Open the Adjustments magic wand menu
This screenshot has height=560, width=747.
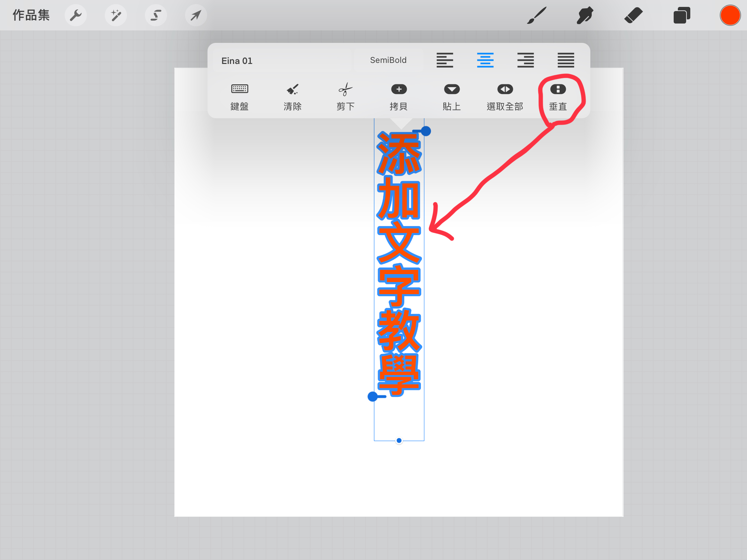coord(116,16)
